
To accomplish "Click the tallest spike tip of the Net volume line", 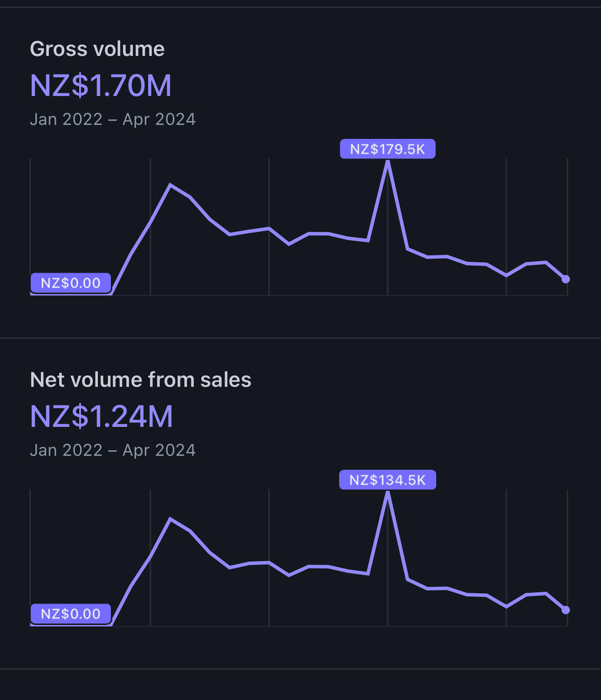I will [388, 493].
